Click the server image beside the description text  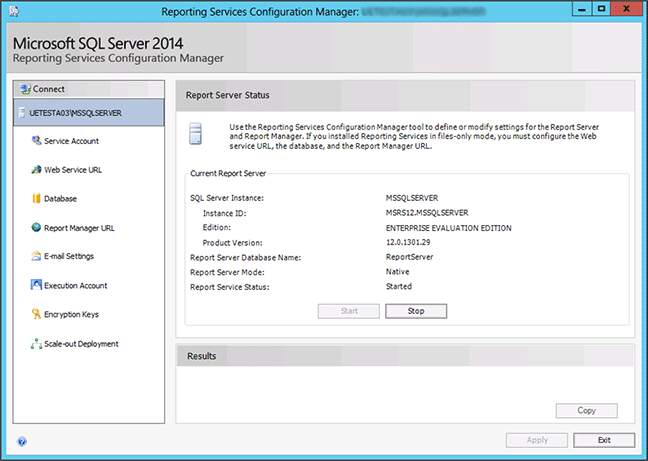195,133
